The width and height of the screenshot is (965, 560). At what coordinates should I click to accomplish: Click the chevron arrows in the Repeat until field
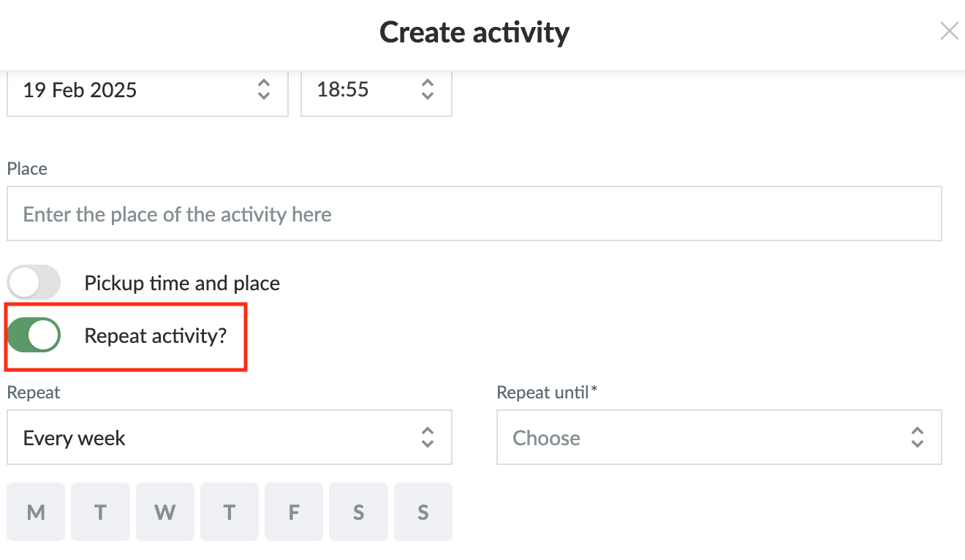(x=917, y=437)
